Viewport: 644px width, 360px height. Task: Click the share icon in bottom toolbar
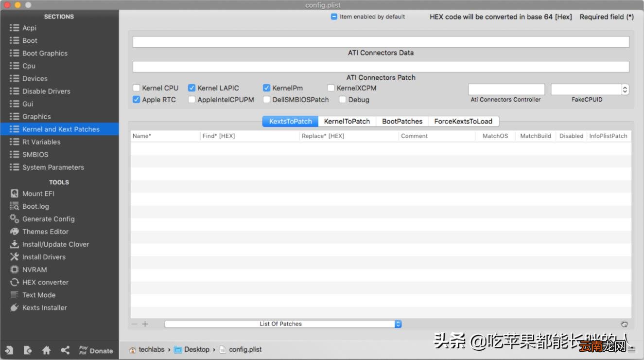tap(65, 350)
